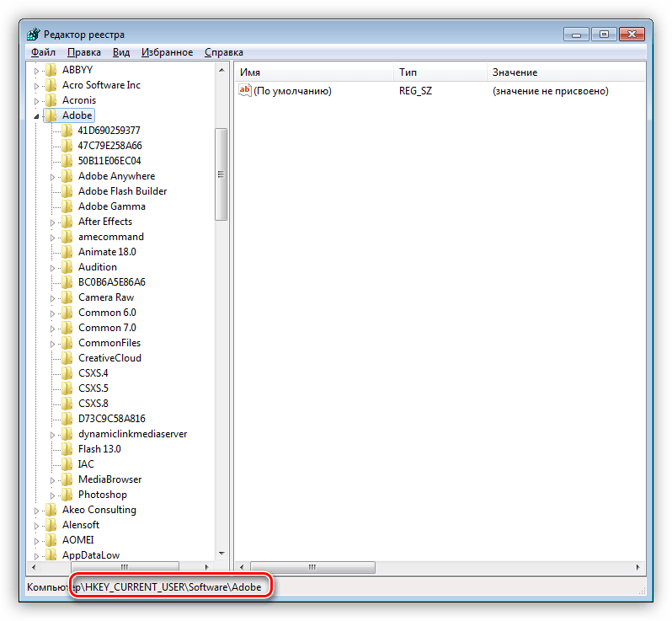Open the Файл menu
672x621 pixels.
43,52
